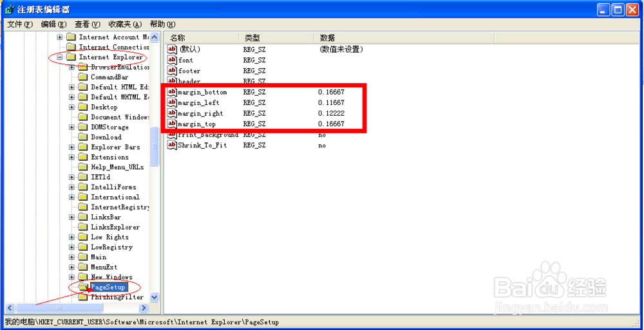644x330 pixels.
Task: Click the PhishingFilter folder icon
Action: [x=83, y=297]
